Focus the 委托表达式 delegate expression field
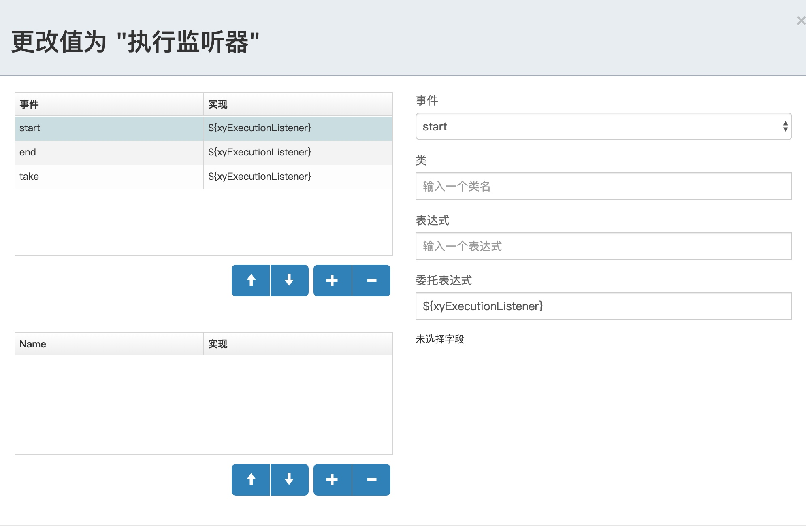 603,306
